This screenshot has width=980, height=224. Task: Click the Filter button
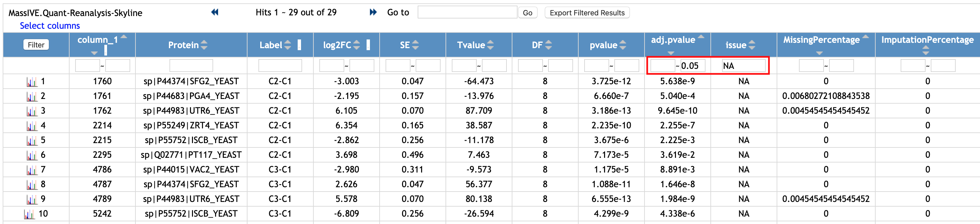click(36, 45)
